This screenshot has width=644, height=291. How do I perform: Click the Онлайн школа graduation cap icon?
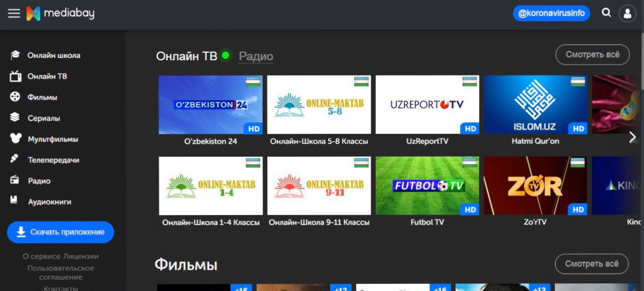point(15,55)
